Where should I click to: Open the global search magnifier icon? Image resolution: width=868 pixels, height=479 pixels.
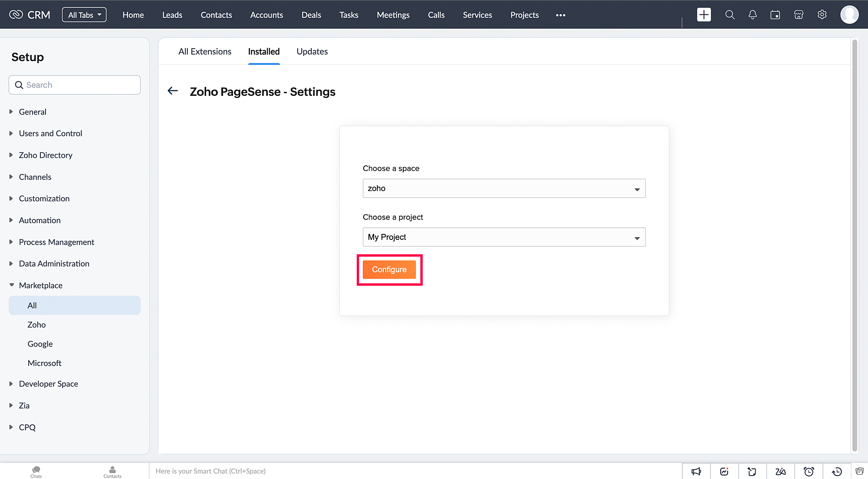click(x=730, y=15)
